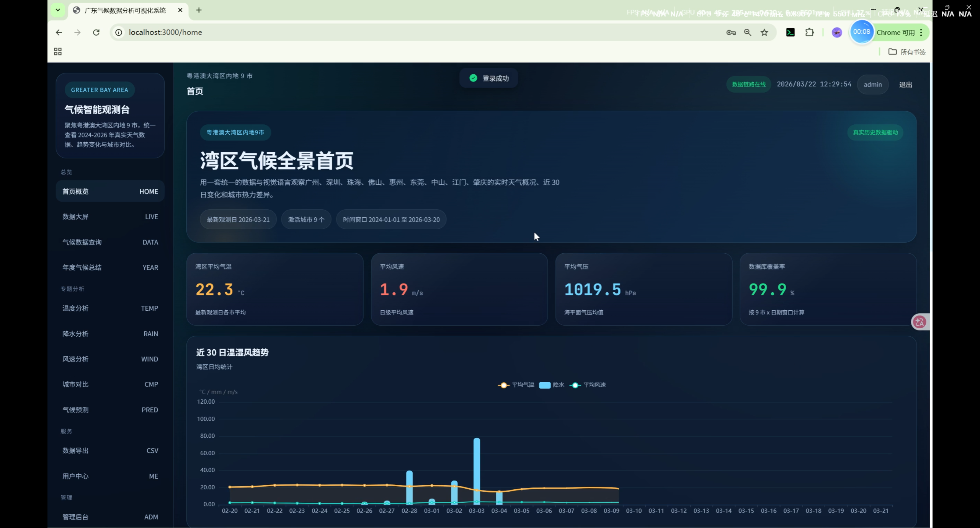Open the apps grid icon in bookmarks bar
Screen dimensions: 980x528
coord(58,52)
